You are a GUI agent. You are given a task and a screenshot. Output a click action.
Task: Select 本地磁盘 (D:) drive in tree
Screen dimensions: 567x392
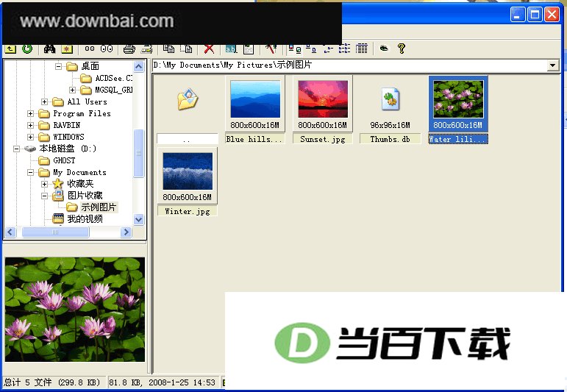68,149
